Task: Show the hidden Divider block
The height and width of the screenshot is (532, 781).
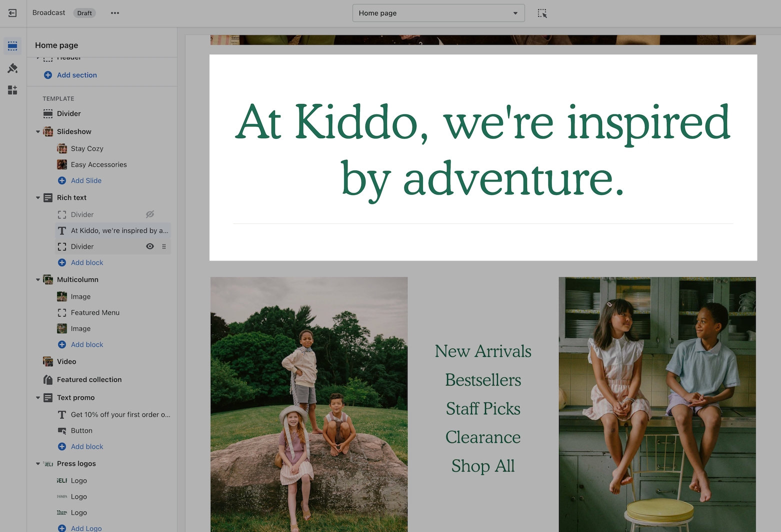Action: click(149, 214)
